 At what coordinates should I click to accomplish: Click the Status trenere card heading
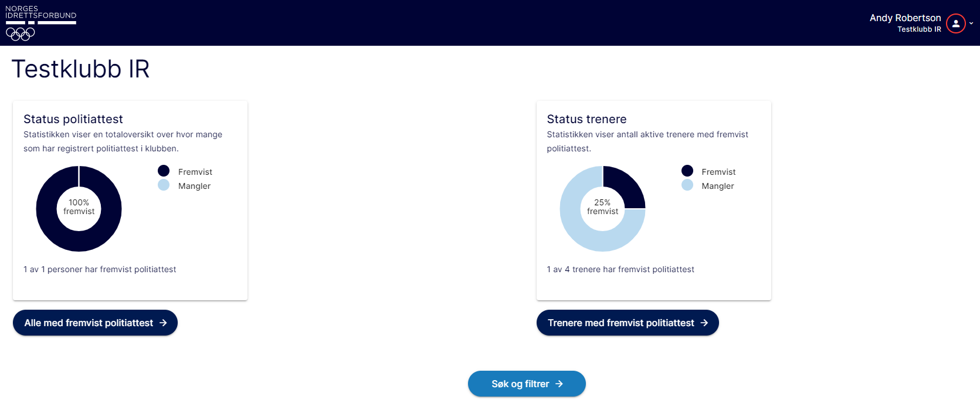coord(586,119)
